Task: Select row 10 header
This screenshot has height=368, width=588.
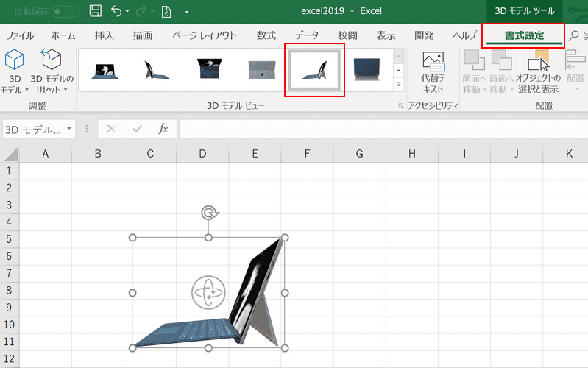Action: coord(10,325)
